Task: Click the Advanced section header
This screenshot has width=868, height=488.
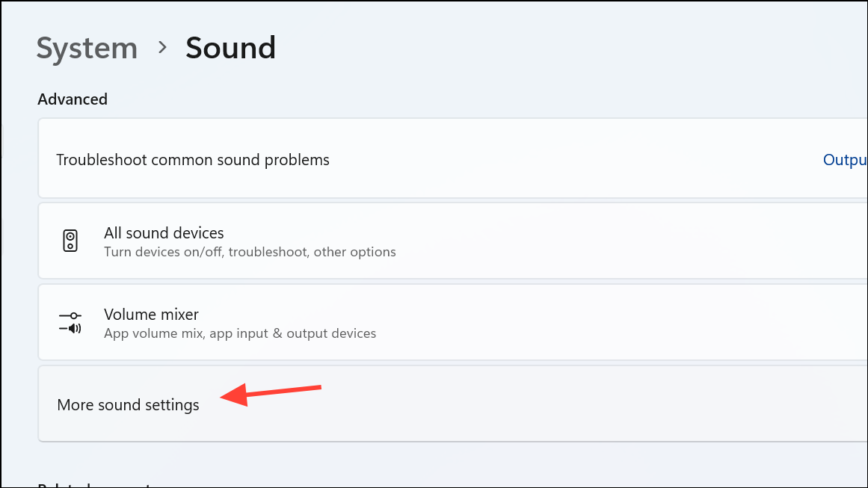Action: (73, 99)
